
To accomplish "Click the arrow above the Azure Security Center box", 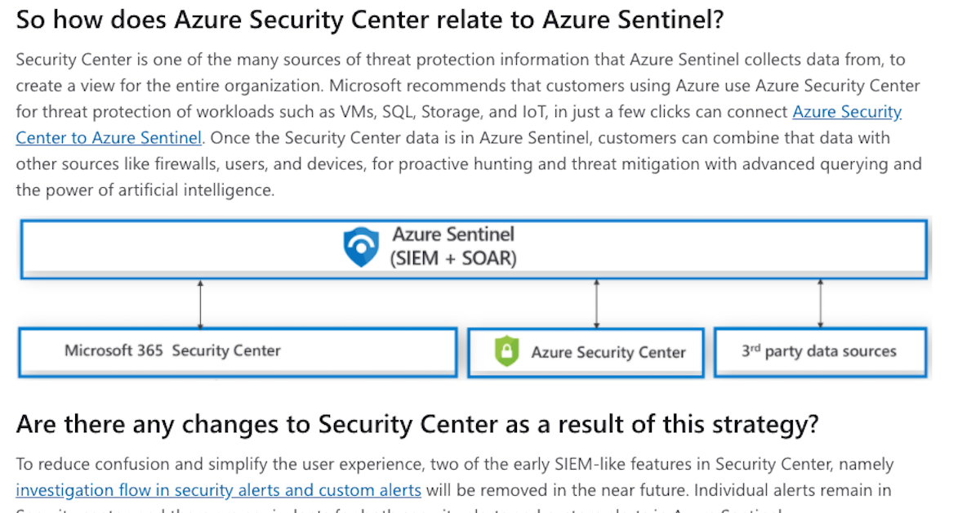I will click(x=597, y=303).
